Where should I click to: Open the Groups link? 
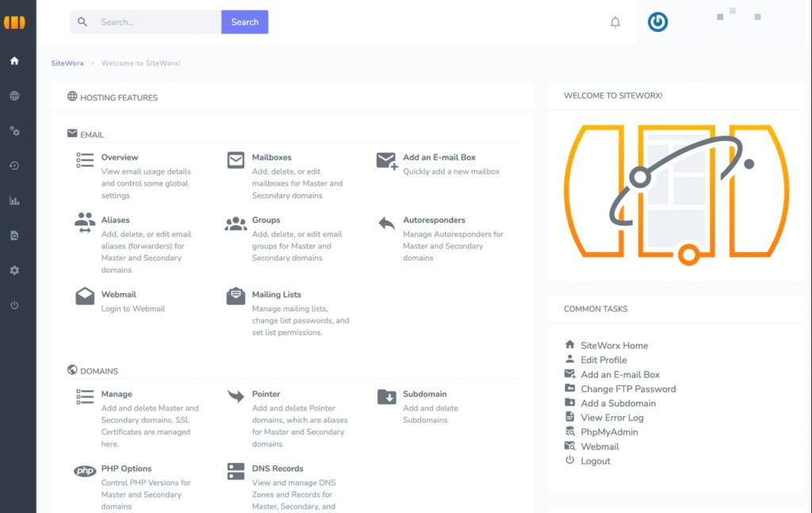(266, 220)
